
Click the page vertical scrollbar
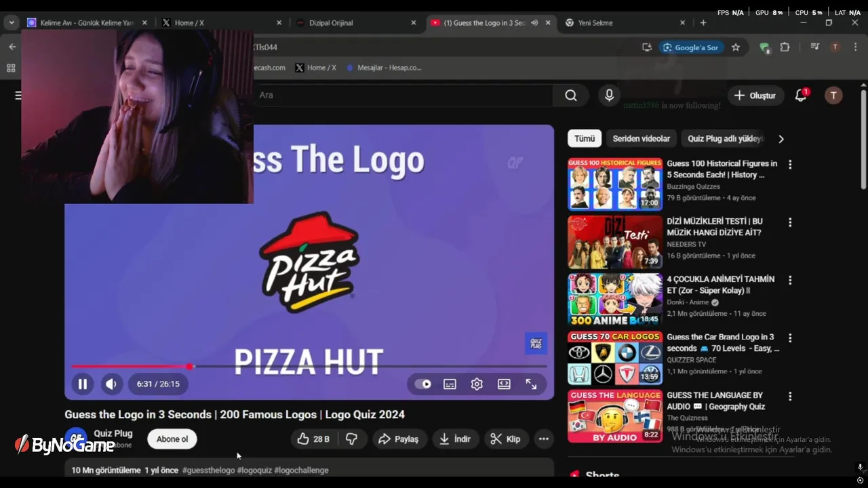(x=863, y=140)
